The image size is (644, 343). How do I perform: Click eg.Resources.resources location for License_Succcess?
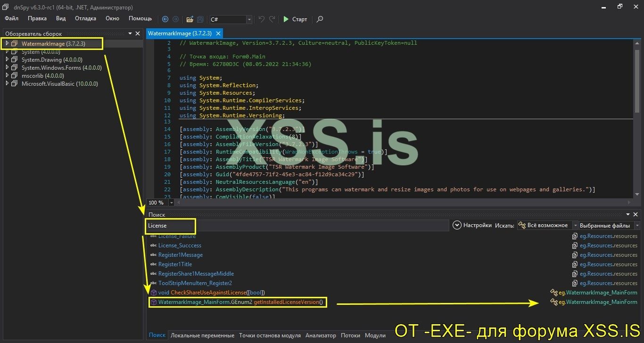point(609,245)
